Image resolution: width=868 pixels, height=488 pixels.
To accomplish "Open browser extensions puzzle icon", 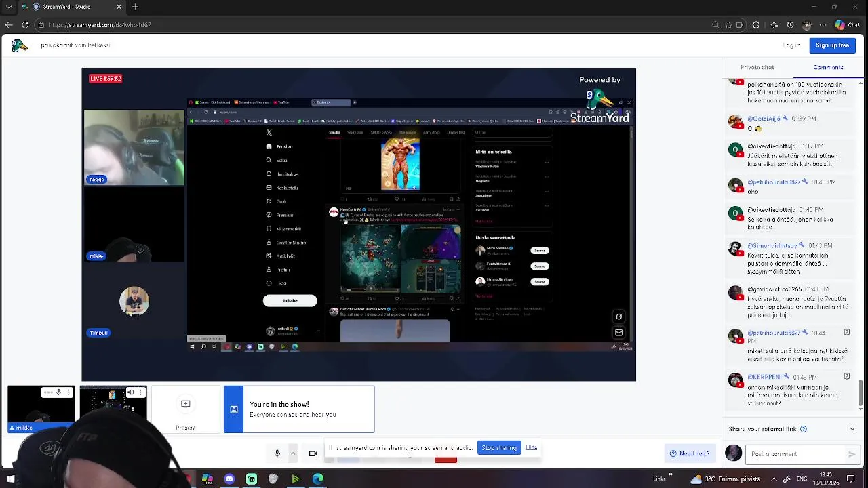I will pos(756,25).
